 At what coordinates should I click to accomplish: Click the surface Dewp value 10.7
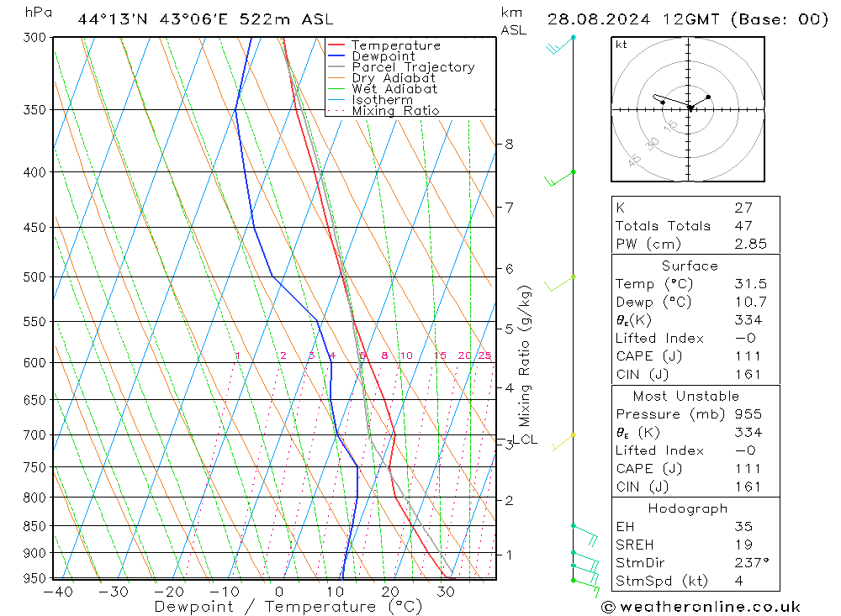[751, 302]
